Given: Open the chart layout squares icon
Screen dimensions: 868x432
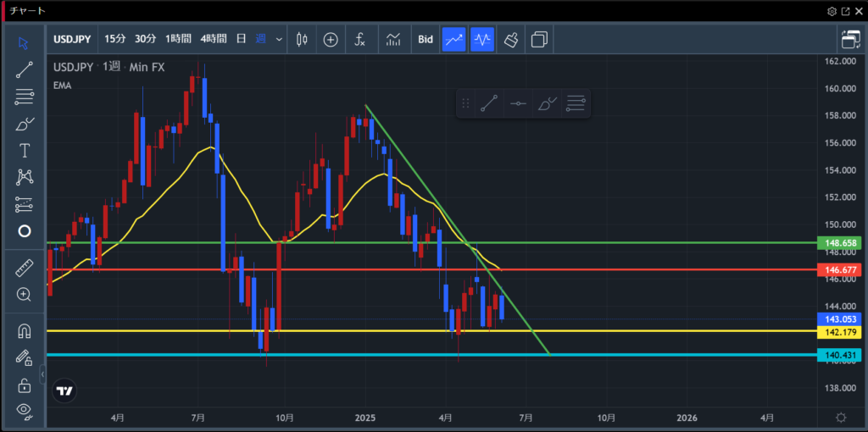Looking at the screenshot, I should click(x=539, y=40).
